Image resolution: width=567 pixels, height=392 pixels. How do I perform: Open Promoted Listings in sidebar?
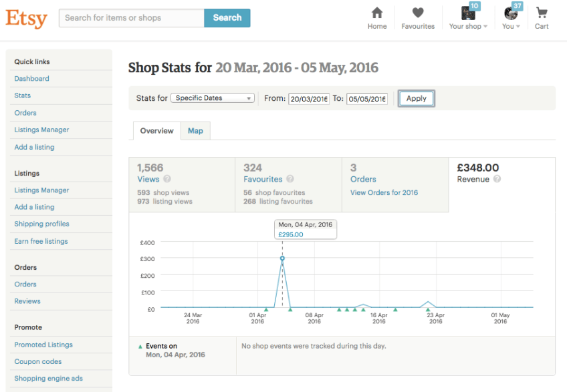click(x=43, y=345)
